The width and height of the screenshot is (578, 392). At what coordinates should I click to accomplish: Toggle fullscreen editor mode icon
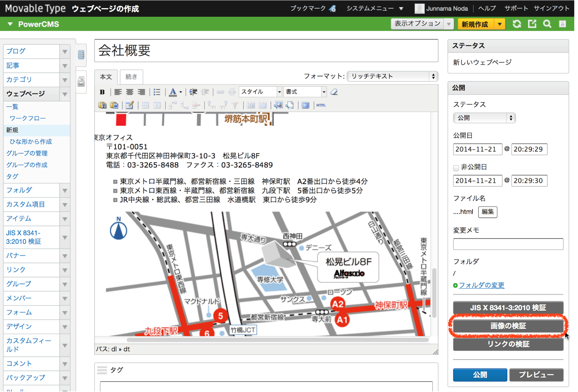click(305, 105)
